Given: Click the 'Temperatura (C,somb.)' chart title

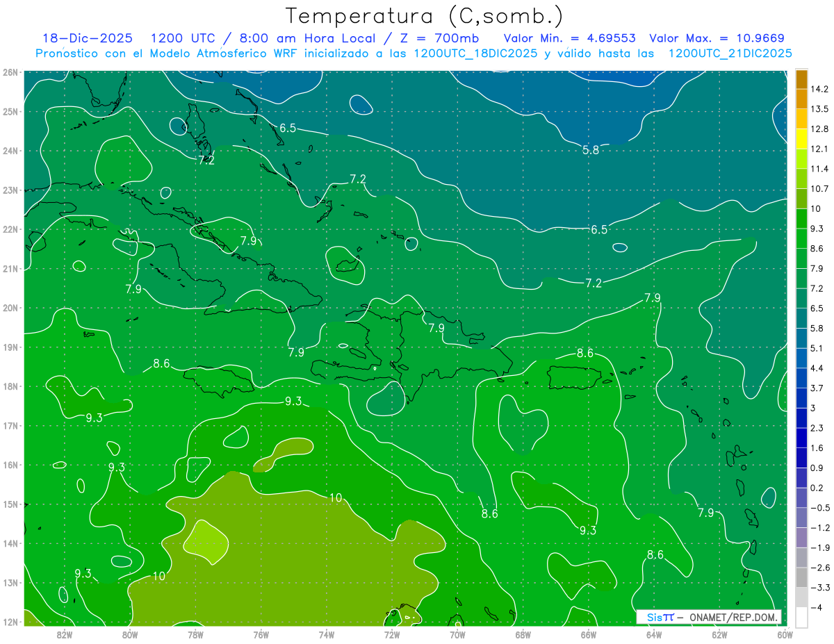Looking at the screenshot, I should coord(425,17).
